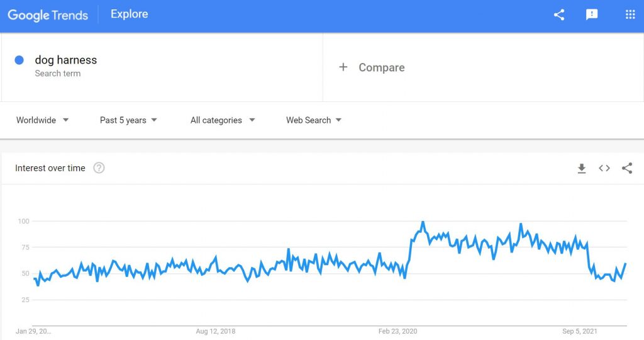
Task: Edit the dog harness search term field
Action: click(x=162, y=67)
